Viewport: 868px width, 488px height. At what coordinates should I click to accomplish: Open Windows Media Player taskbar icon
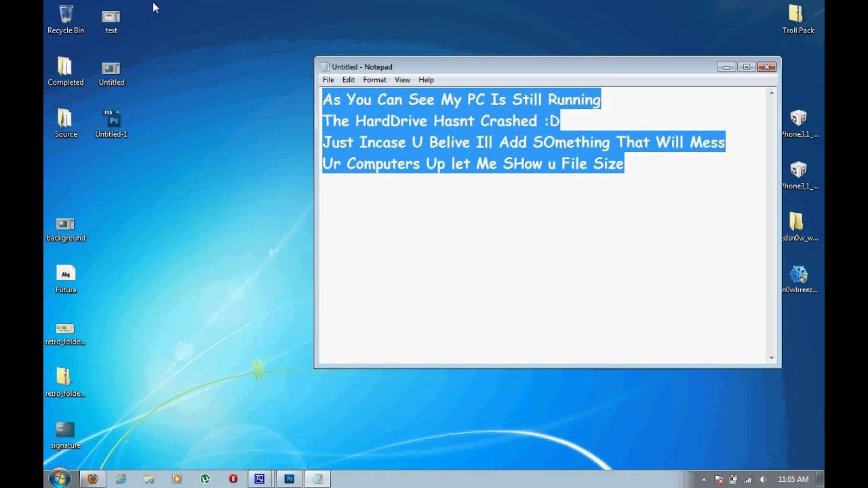point(177,479)
